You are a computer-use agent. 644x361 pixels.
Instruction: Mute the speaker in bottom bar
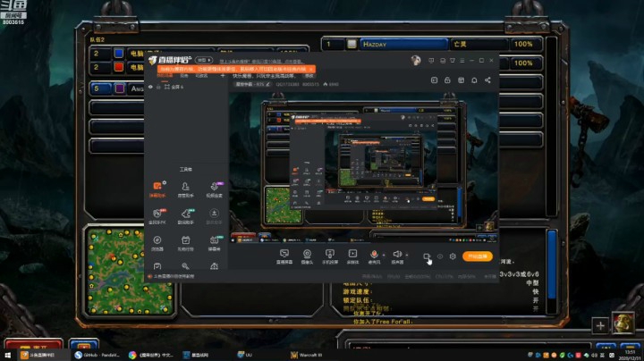(x=397, y=255)
